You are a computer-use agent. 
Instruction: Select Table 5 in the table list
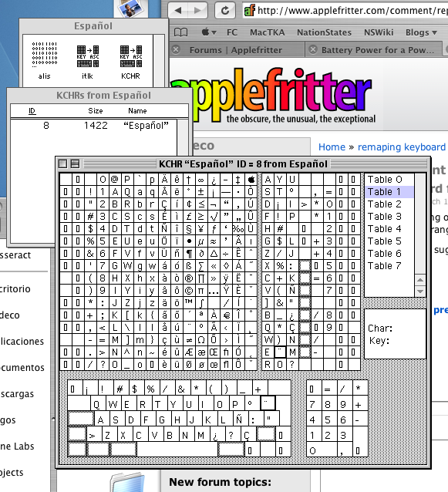tap(389, 241)
